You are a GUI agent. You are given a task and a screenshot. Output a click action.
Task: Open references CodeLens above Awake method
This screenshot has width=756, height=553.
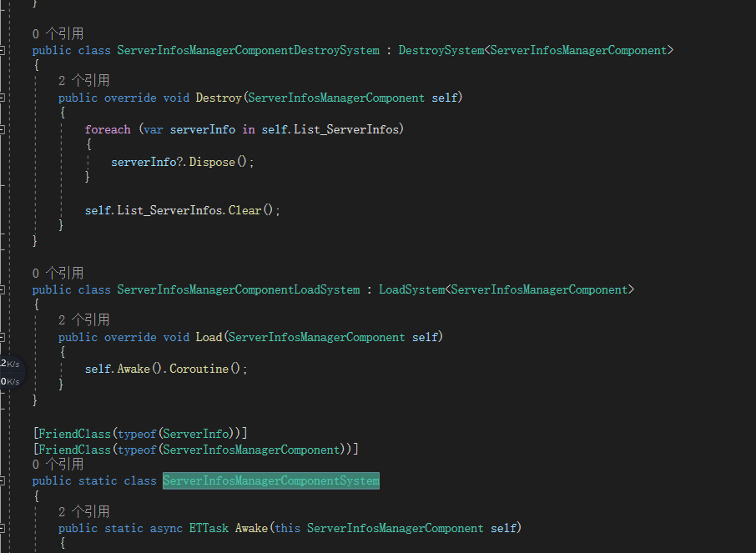pyautogui.click(x=84, y=511)
